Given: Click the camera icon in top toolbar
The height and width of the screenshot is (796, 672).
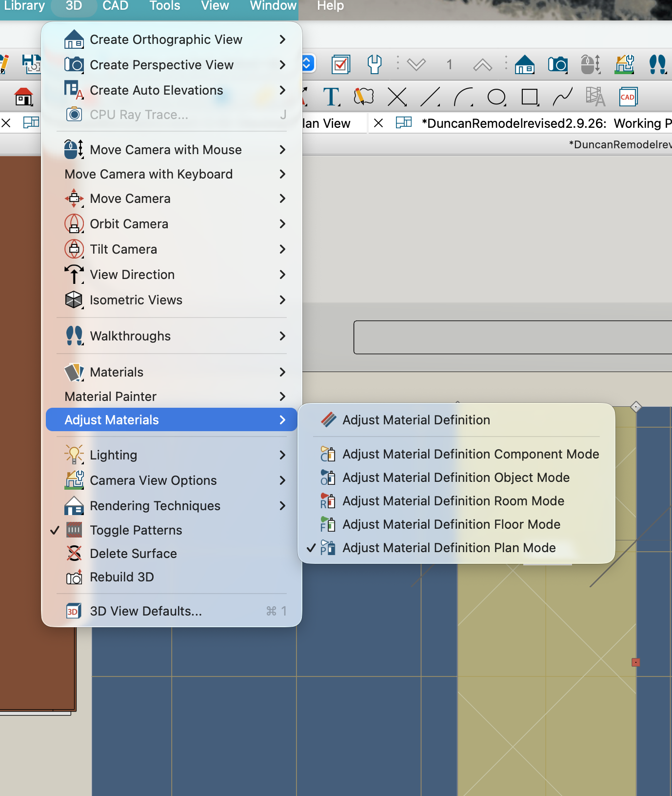Looking at the screenshot, I should [x=557, y=64].
